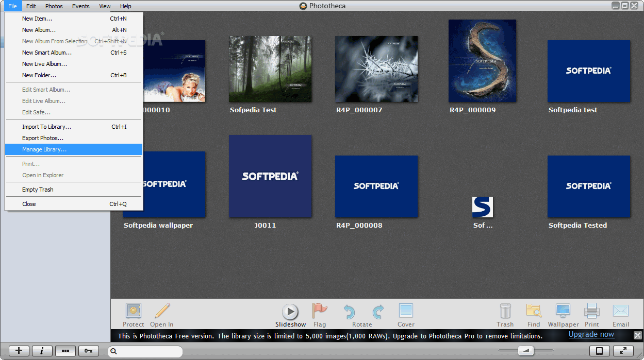Open the View menu
This screenshot has width=644, height=360.
pyautogui.click(x=105, y=6)
